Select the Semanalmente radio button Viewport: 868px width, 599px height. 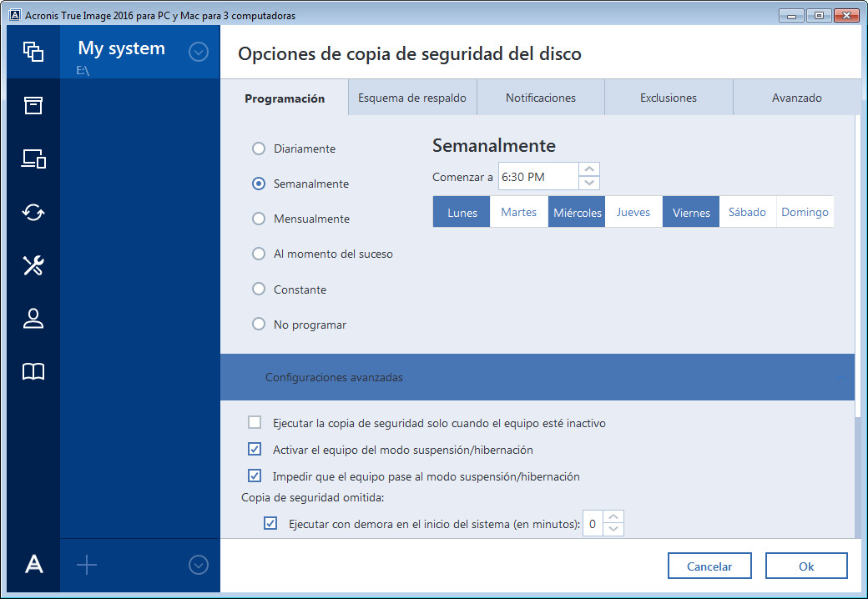pyautogui.click(x=259, y=184)
